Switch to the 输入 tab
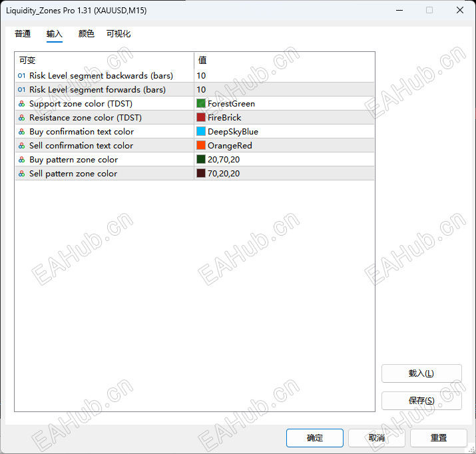 coord(55,34)
